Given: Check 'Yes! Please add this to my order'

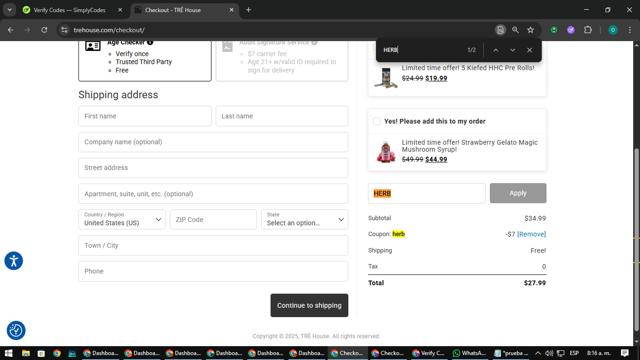Looking at the screenshot, I should tap(377, 121).
